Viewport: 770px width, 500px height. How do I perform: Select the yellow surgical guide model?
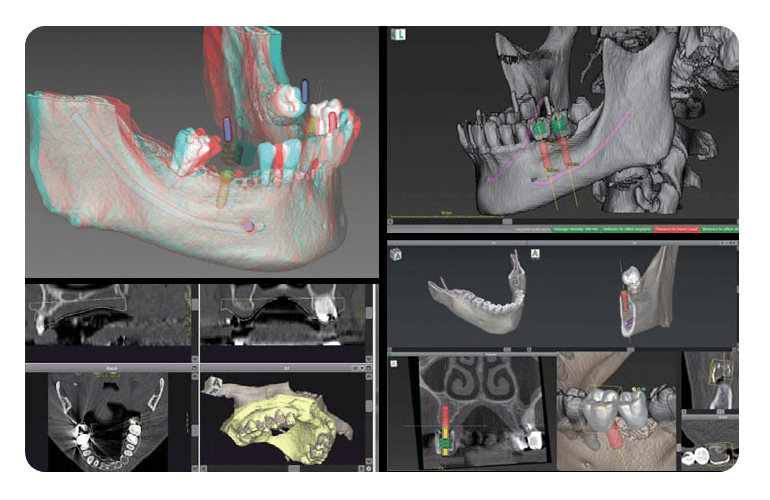pyautogui.click(x=280, y=429)
